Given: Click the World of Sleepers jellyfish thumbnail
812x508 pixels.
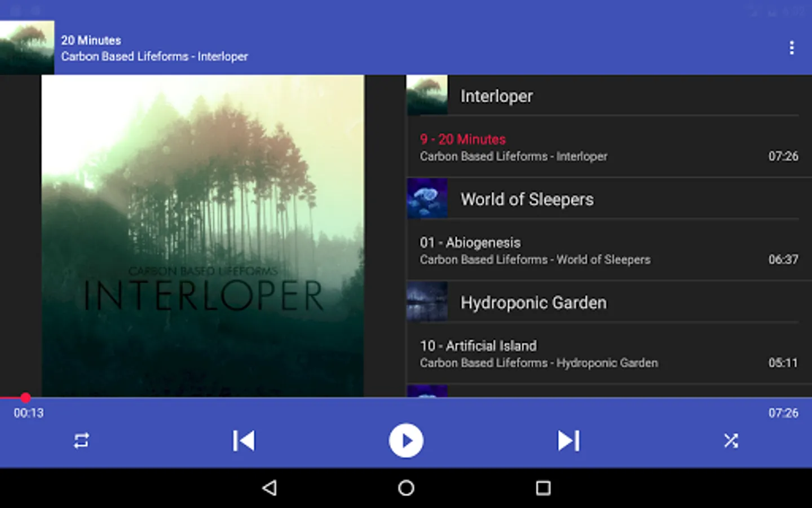Looking at the screenshot, I should click(x=427, y=199).
